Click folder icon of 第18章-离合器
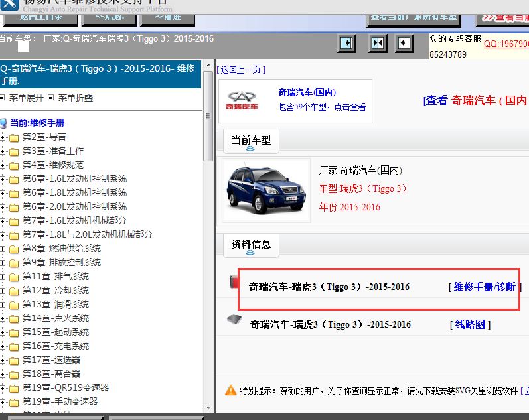Image resolution: width=529 pixels, height=420 pixels. [14, 375]
